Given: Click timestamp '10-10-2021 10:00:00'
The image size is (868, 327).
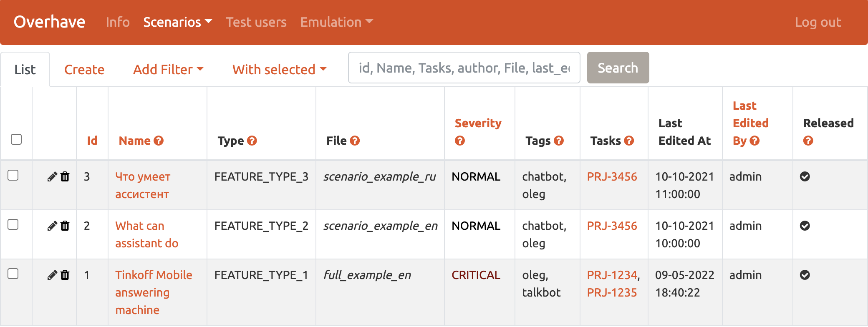Looking at the screenshot, I should (684, 234).
